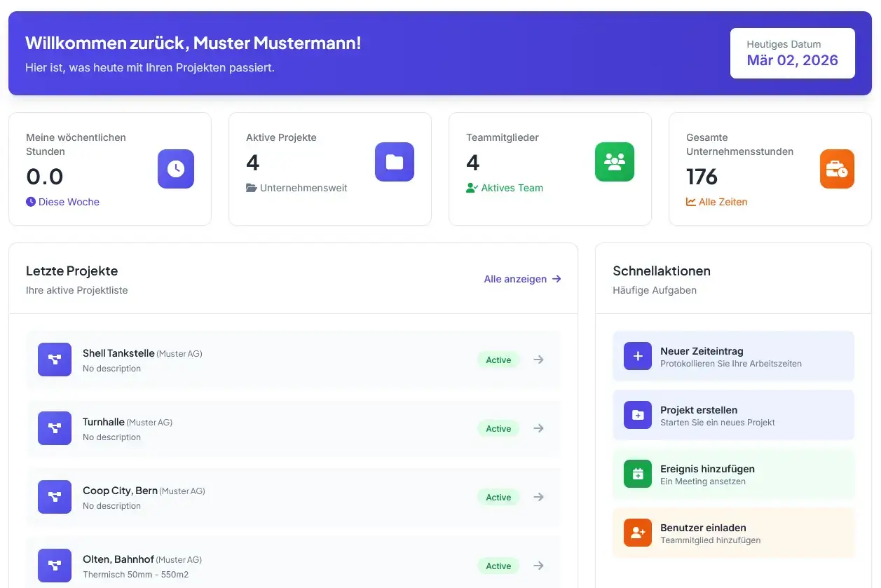This screenshot has width=881, height=588.
Task: Click the Shell Tankstelle project diagram icon
Action: [55, 360]
